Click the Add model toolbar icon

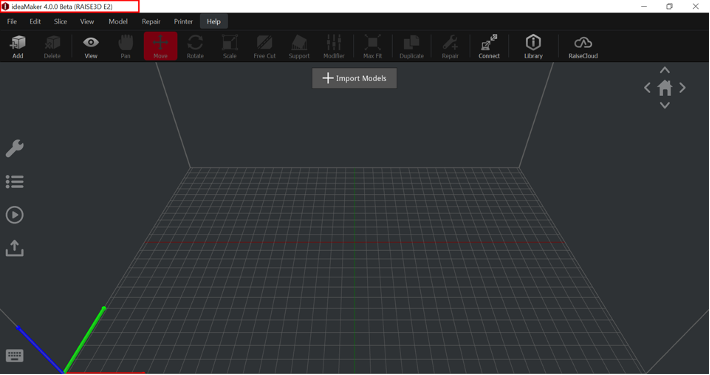(18, 46)
